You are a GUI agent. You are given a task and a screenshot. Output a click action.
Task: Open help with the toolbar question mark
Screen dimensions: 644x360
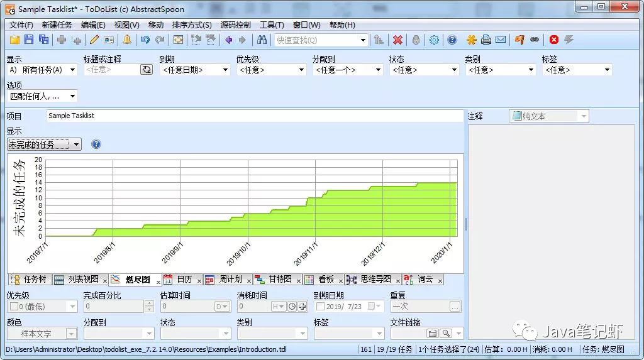pos(452,40)
